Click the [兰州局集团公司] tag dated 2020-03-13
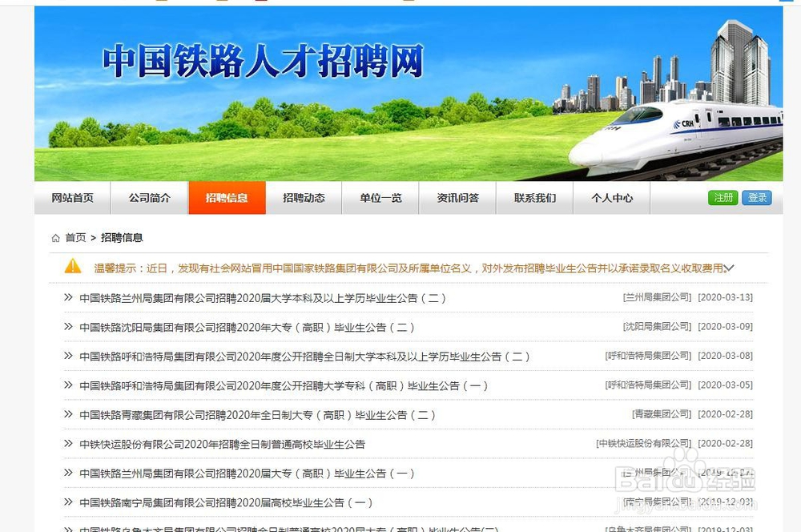Viewport: 801px width, 532px height. tap(657, 297)
